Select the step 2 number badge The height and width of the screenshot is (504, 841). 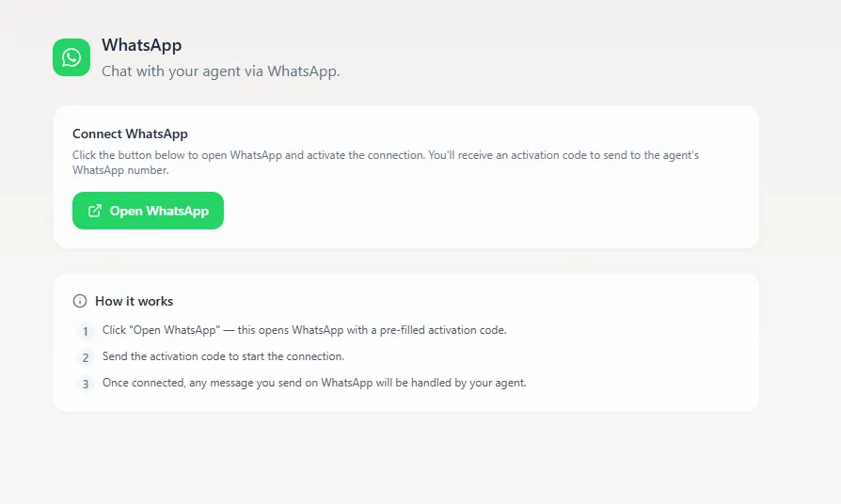pos(86,357)
